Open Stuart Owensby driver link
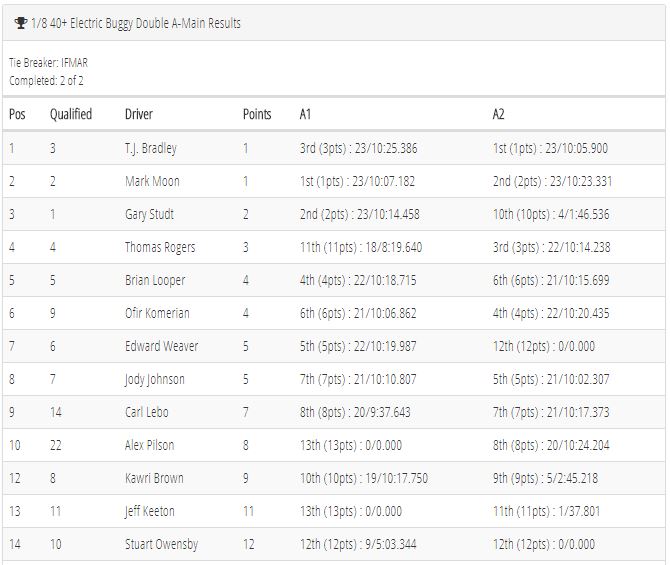 coord(162,544)
